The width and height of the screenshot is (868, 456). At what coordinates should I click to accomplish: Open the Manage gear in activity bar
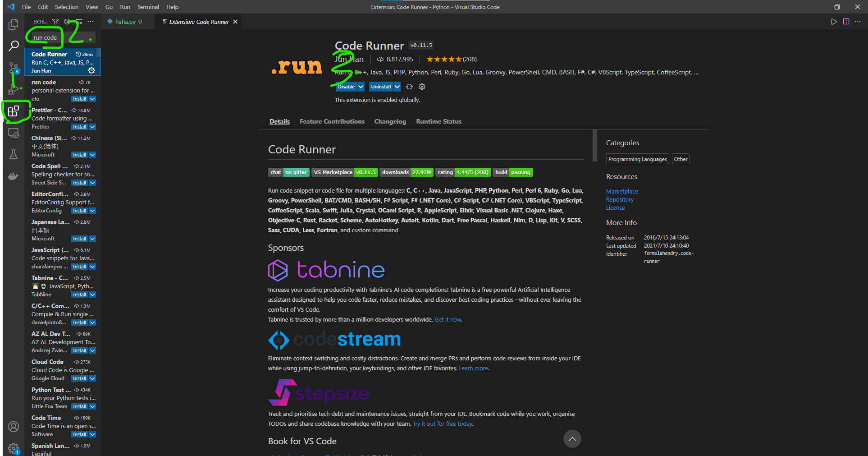pyautogui.click(x=14, y=448)
